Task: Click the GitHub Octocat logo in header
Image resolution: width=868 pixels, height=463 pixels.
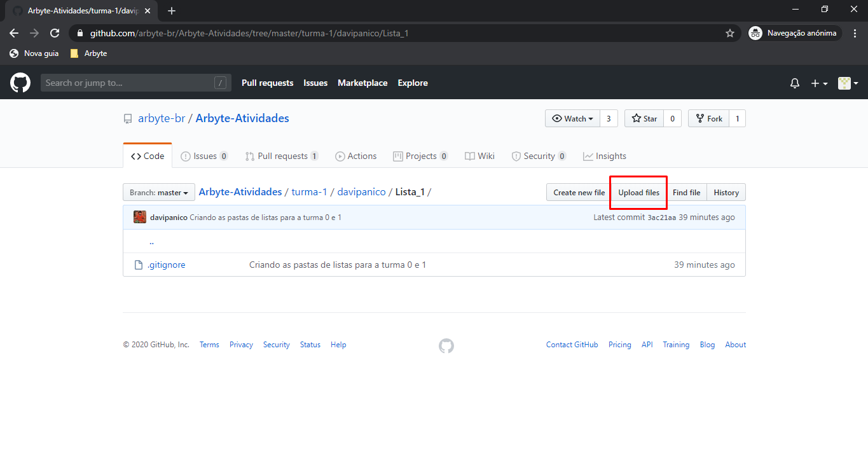Action: pyautogui.click(x=20, y=83)
